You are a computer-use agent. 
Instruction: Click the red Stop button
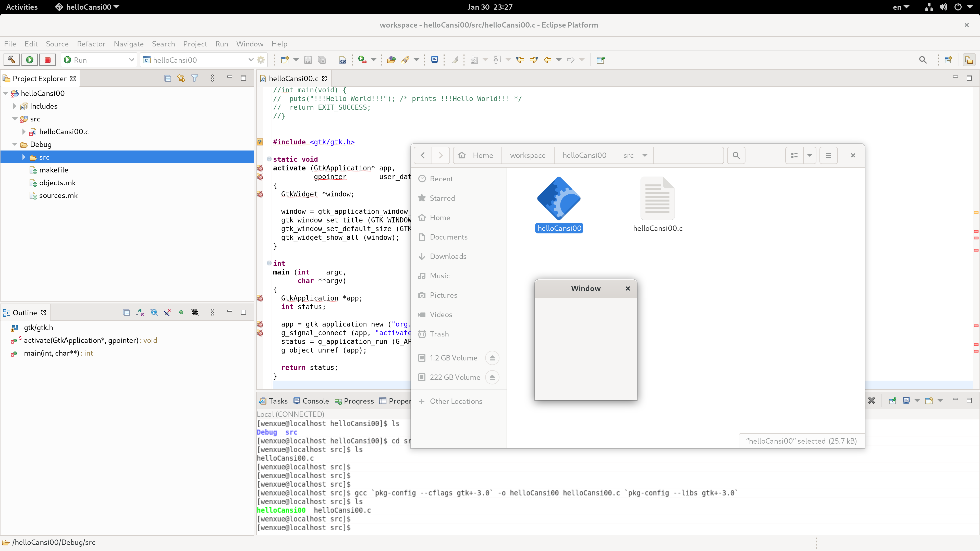[47, 60]
